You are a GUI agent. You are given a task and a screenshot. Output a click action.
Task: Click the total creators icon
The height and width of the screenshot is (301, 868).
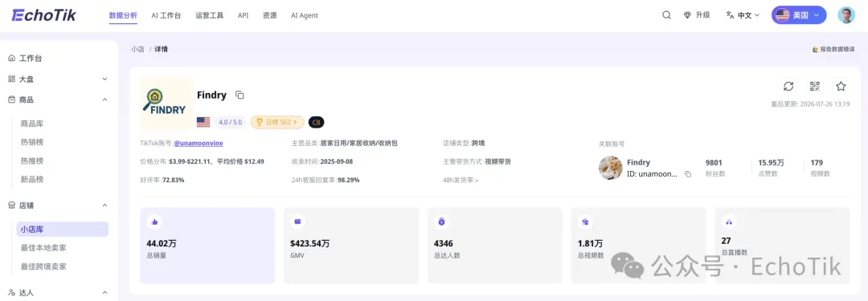pos(441,222)
